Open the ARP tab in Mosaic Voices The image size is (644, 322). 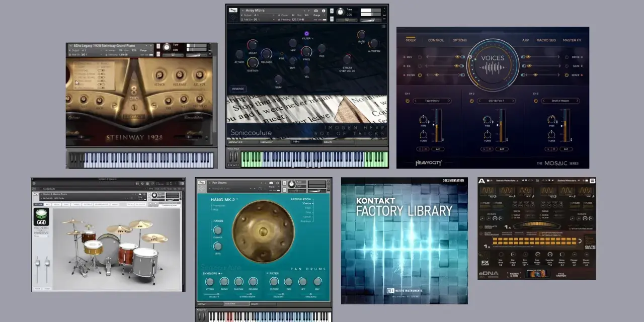click(525, 40)
